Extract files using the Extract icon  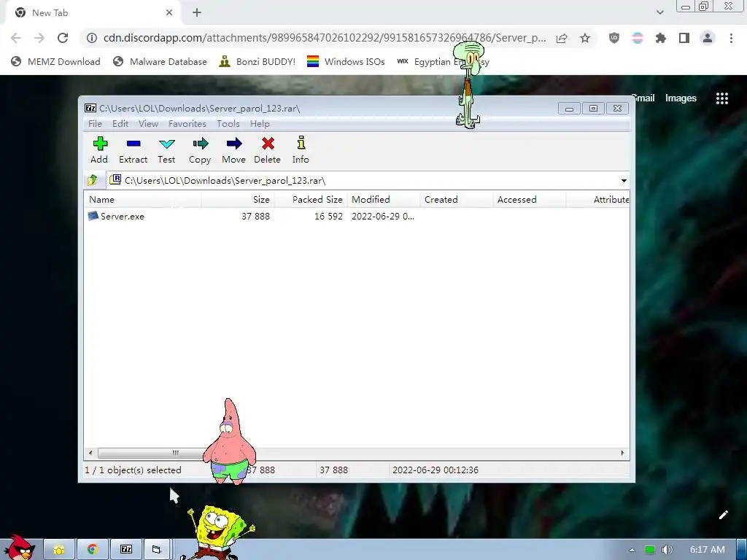(133, 150)
